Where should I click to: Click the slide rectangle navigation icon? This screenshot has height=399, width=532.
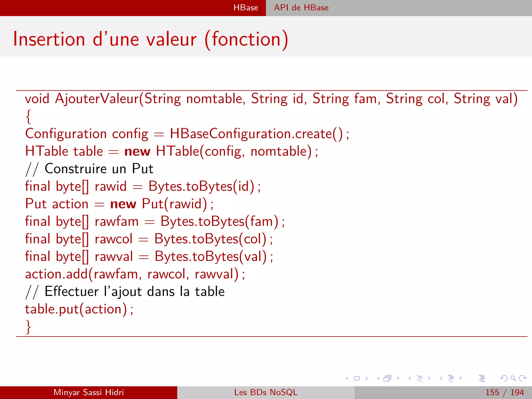tap(357, 378)
